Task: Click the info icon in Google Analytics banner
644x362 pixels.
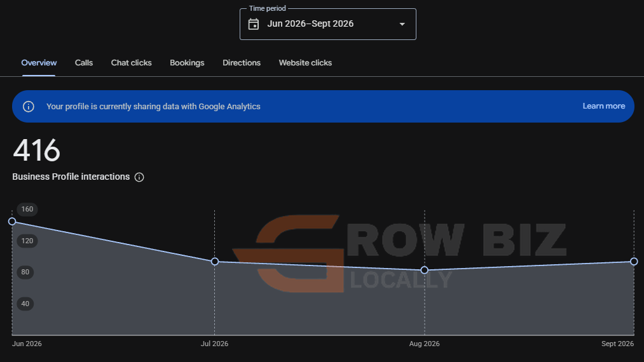Action: coord(29,107)
